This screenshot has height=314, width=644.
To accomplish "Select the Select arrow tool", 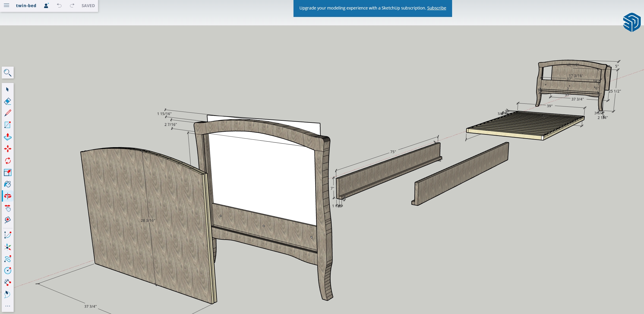I will tap(8, 90).
